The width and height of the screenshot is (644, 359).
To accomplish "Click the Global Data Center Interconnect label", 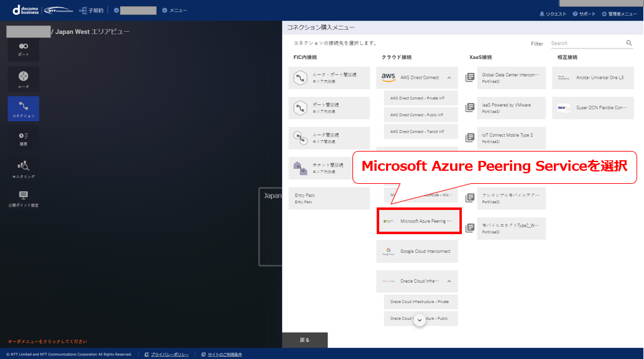I will tap(510, 75).
